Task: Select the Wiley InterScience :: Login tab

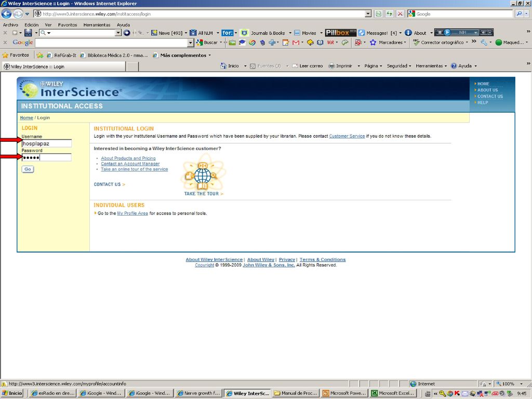Action: [x=63, y=66]
